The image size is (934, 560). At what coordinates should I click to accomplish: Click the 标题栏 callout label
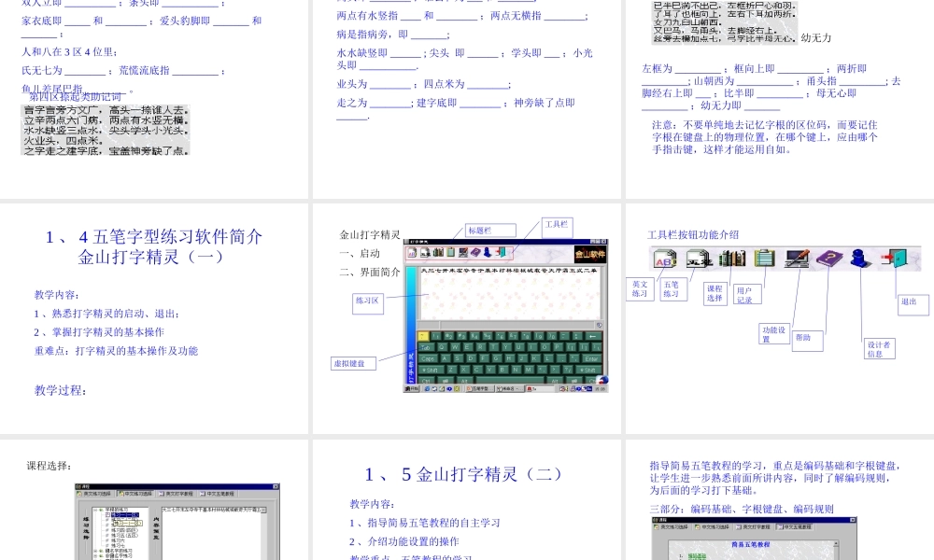point(490,231)
